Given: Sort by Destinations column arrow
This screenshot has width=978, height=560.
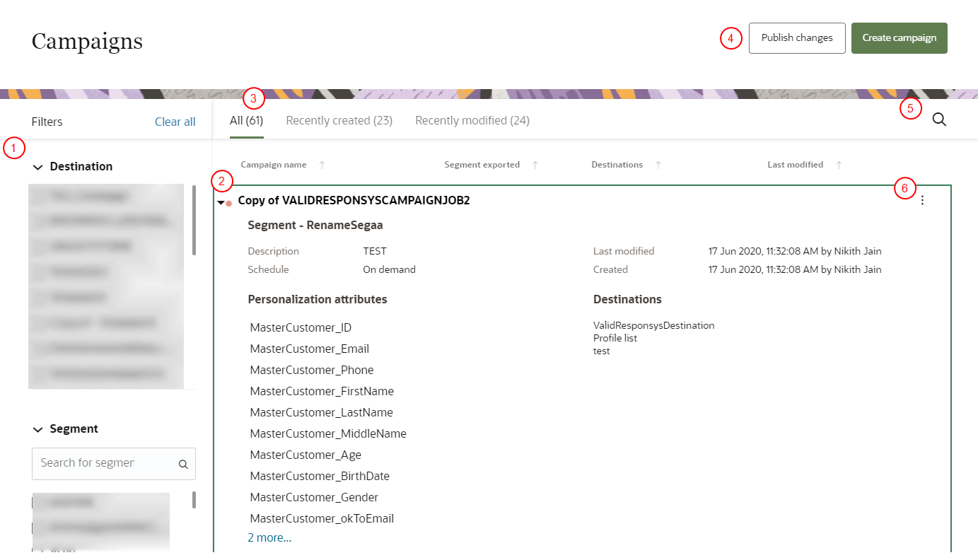Looking at the screenshot, I should [x=658, y=165].
